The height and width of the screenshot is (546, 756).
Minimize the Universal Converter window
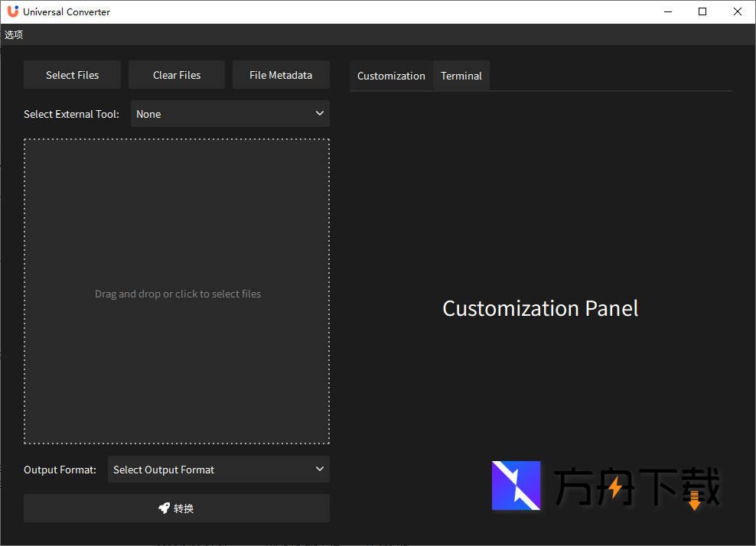(667, 11)
